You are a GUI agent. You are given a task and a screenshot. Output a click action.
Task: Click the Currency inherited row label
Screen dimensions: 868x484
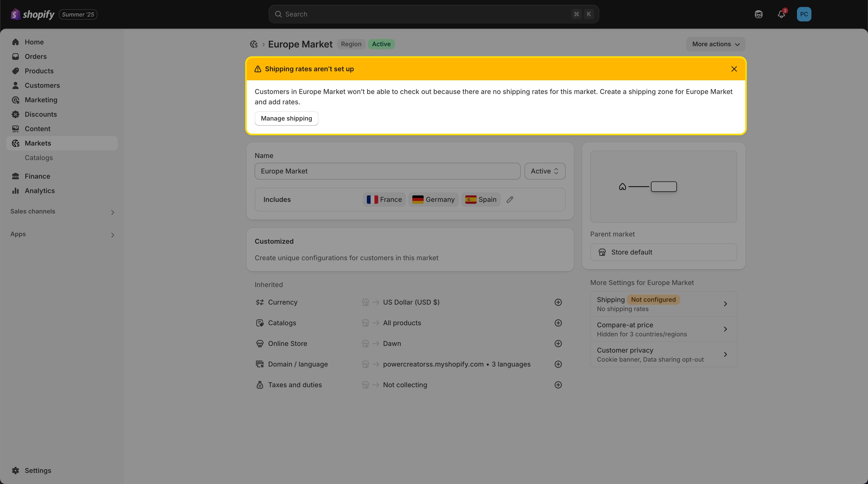[283, 302]
